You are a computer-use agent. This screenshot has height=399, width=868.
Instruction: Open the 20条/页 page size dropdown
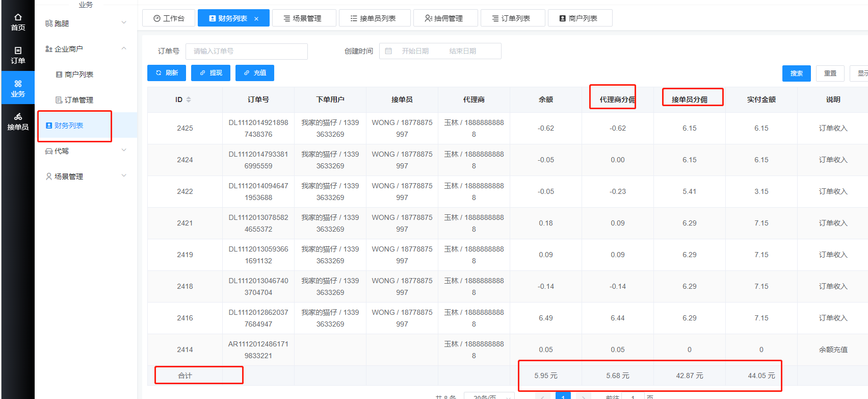[489, 396]
